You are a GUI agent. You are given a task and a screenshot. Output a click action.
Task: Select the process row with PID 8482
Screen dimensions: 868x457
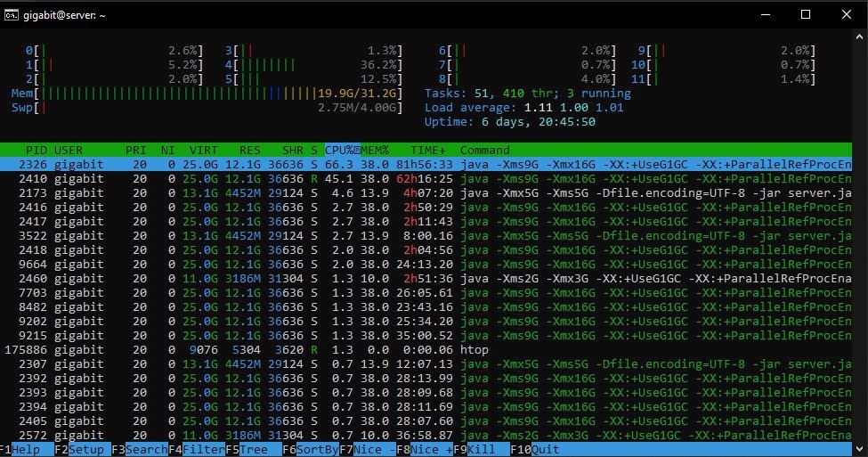click(426, 306)
